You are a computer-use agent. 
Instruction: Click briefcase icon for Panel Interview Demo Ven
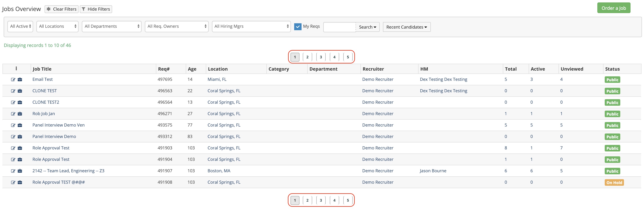pyautogui.click(x=20, y=126)
